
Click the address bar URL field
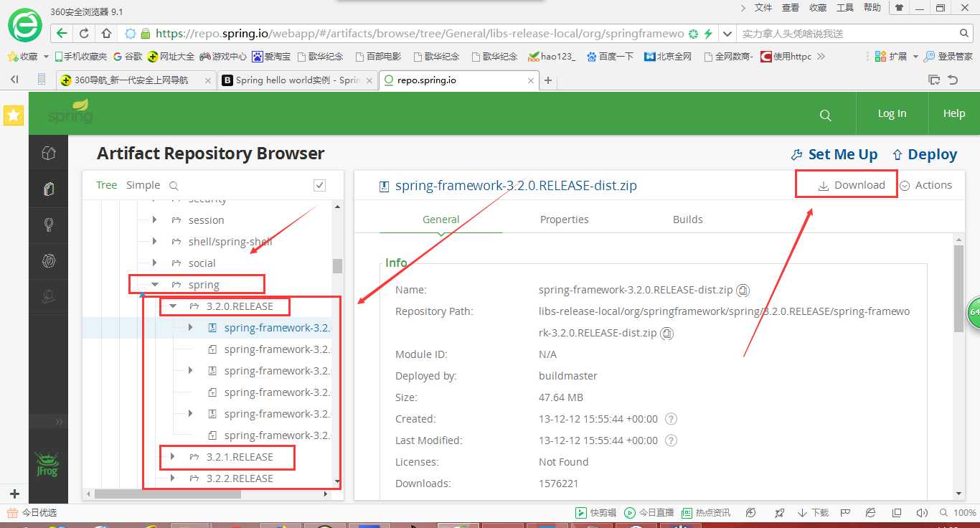pyautogui.click(x=420, y=34)
